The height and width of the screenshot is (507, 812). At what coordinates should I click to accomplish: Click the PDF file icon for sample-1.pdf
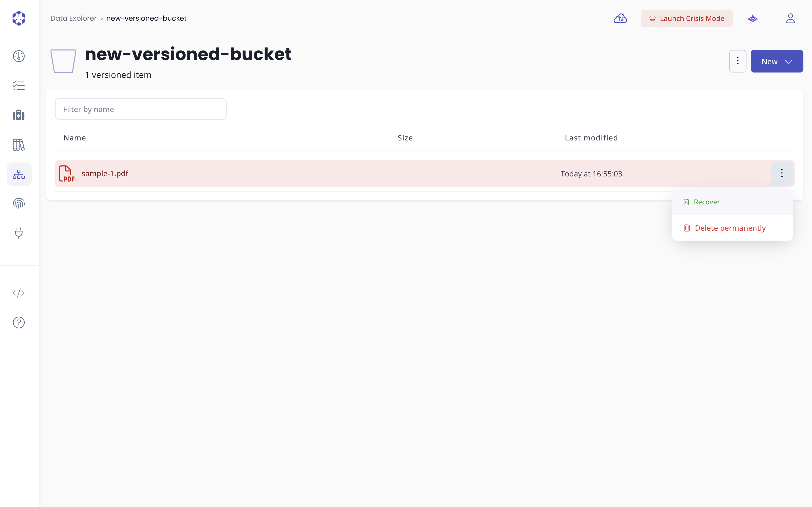[x=67, y=174]
